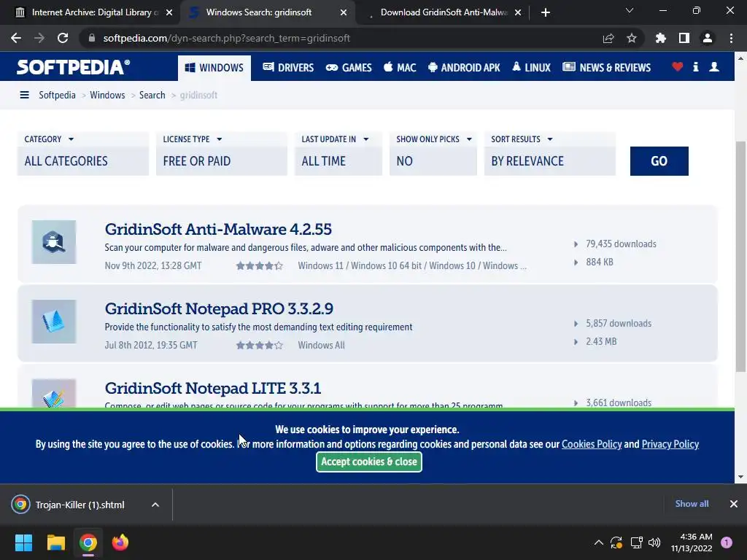
Task: Open the Chrome profile avatar
Action: click(x=708, y=38)
